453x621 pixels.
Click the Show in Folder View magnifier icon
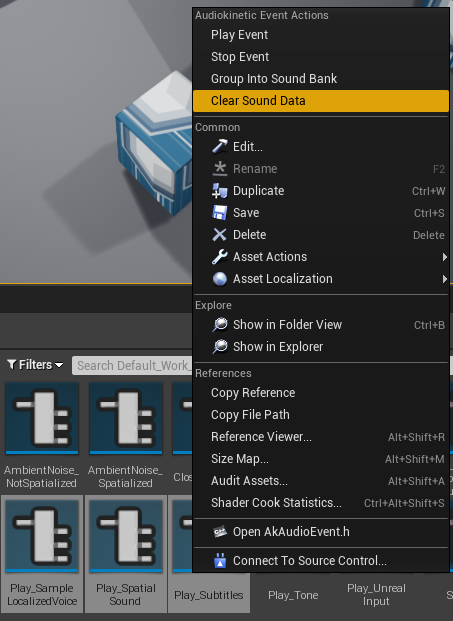coord(220,325)
